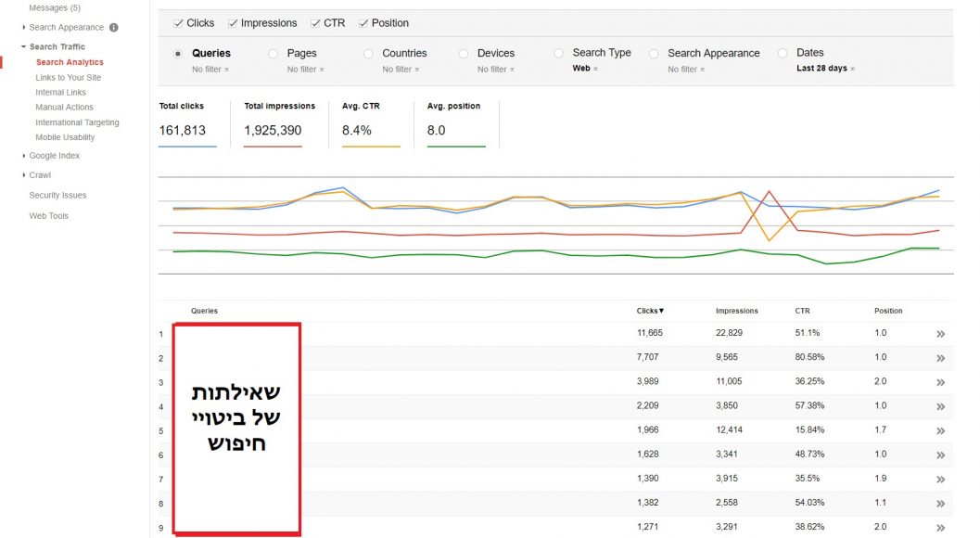The image size is (980, 538).
Task: Toggle the CTR checkbox
Action: 315,23
